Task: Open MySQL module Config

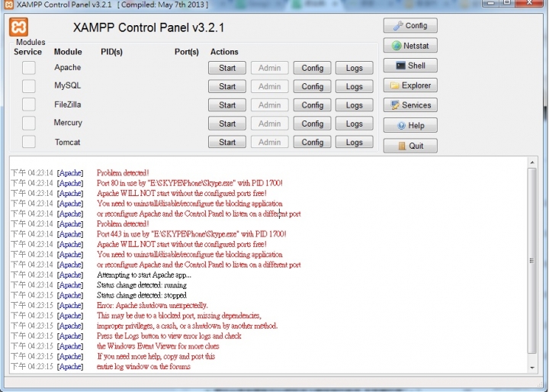Action: tap(313, 86)
